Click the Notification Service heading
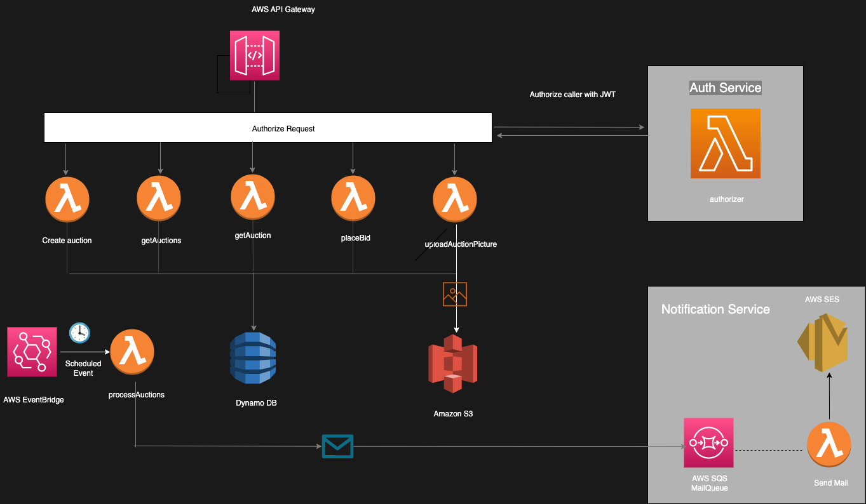The height and width of the screenshot is (504, 866). tap(715, 309)
